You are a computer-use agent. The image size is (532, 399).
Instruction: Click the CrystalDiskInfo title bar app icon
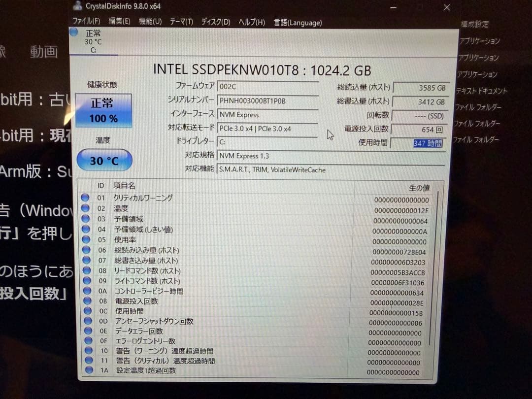coord(77,5)
